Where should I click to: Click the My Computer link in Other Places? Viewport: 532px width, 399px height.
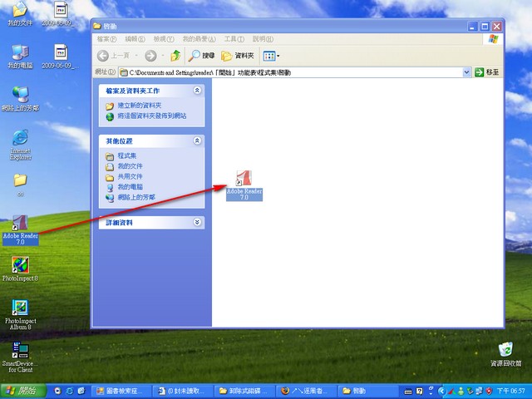click(130, 186)
